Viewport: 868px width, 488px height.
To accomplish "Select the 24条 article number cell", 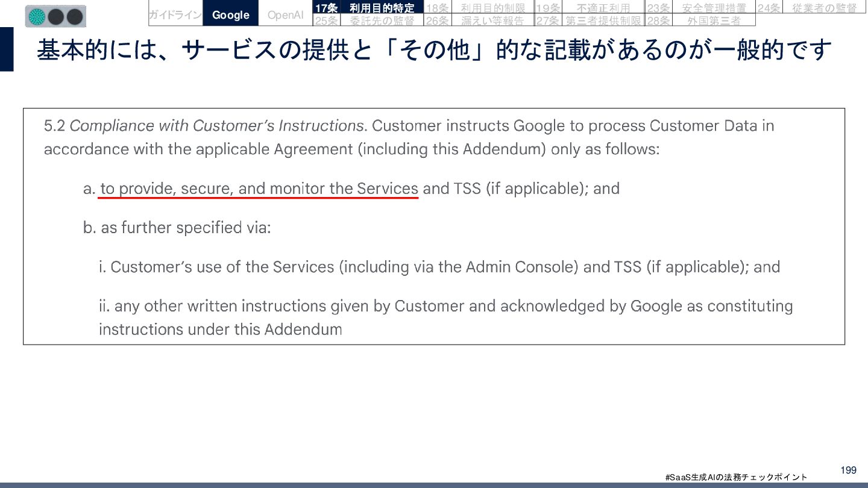I will 769,8.
